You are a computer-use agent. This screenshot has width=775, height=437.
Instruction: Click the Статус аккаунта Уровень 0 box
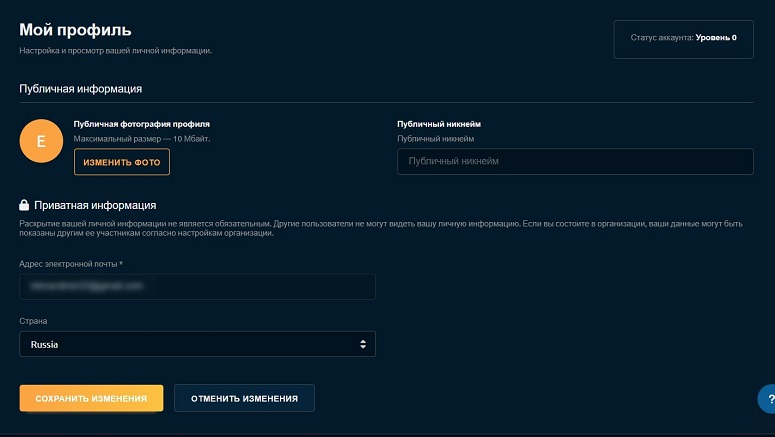coord(684,39)
